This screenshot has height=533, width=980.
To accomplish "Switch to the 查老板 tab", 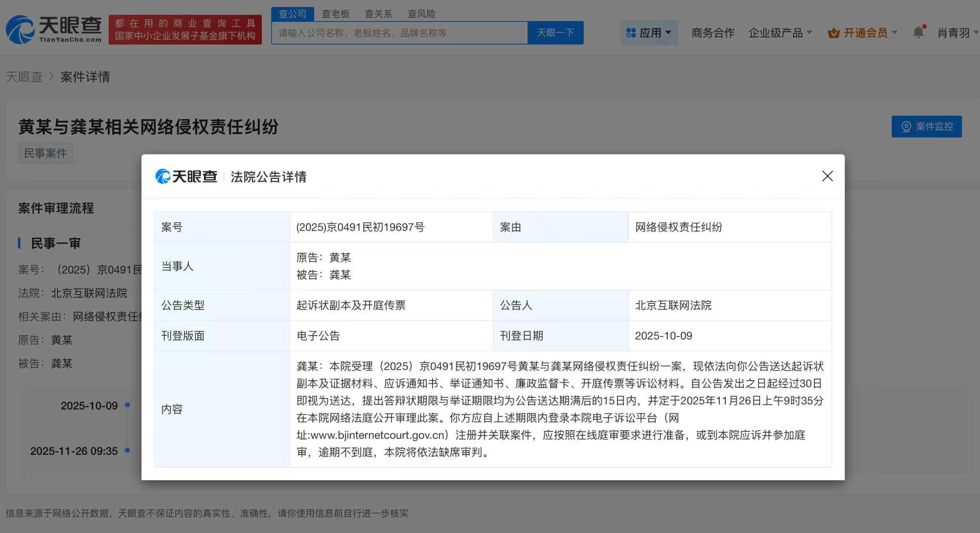I will pyautogui.click(x=336, y=14).
